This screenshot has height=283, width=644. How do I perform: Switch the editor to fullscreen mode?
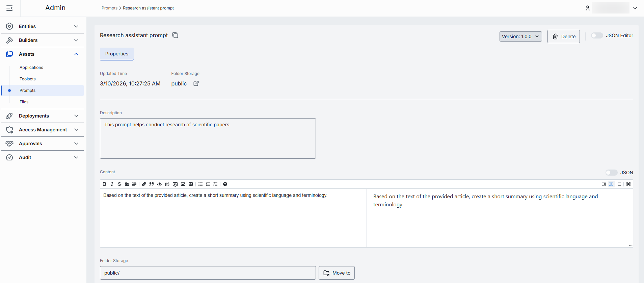coord(628,184)
